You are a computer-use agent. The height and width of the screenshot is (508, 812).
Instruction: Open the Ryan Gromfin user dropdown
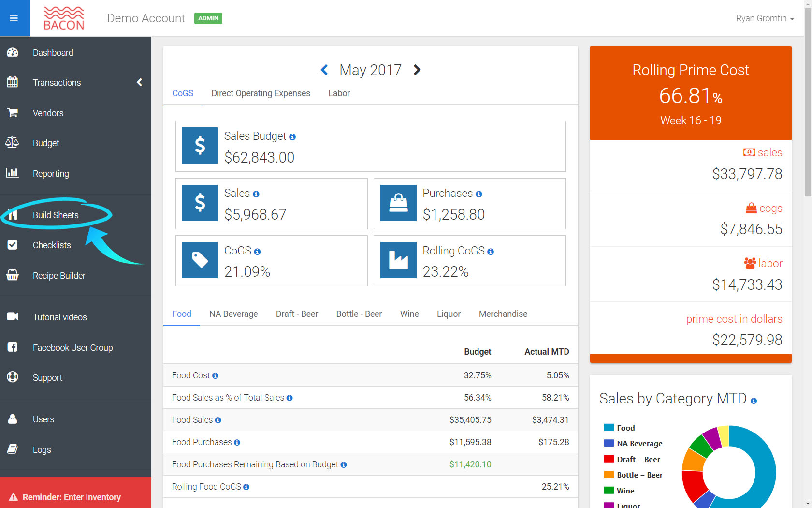[765, 18]
